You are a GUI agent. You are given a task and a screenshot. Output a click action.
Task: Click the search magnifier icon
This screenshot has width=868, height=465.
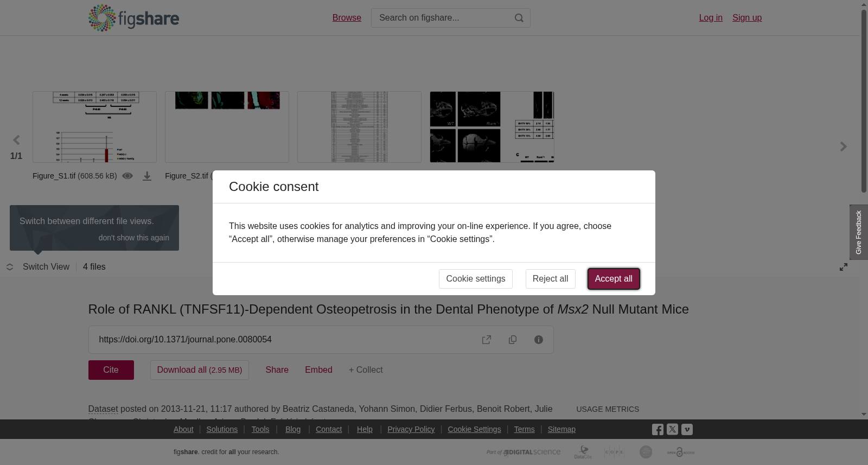tap(519, 18)
